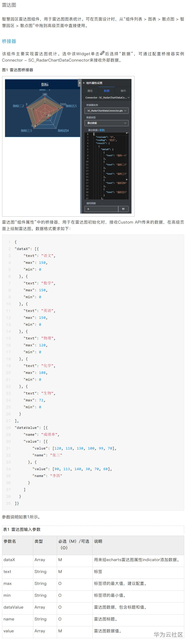Click the blue 桥接器 section heading

coord(9,41)
